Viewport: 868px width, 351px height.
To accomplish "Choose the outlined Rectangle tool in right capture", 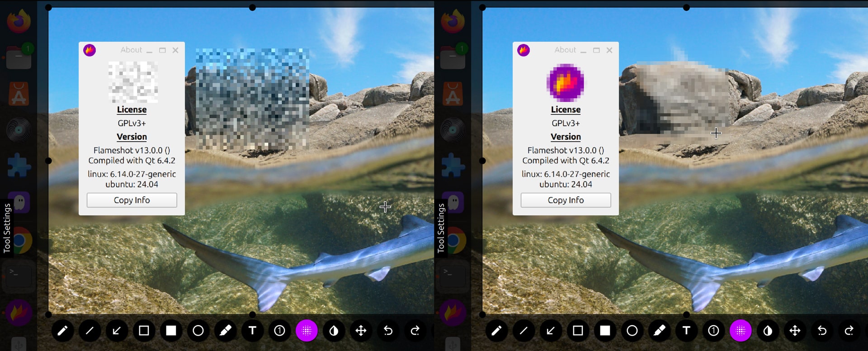I will point(578,331).
